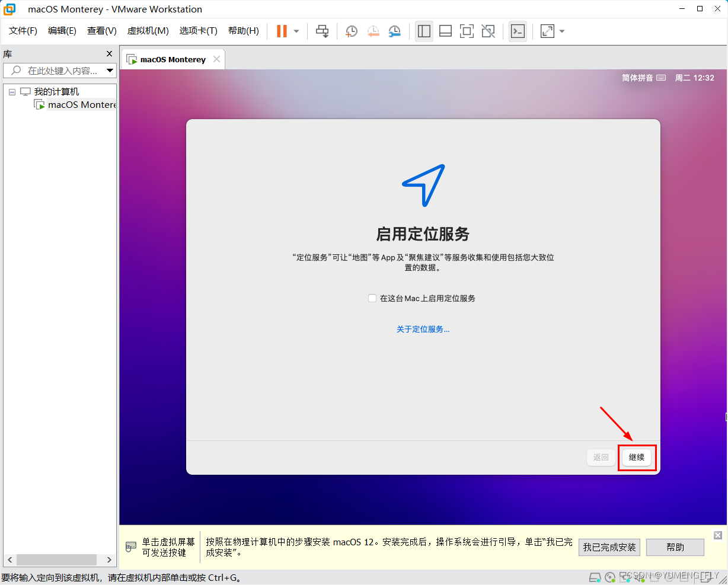This screenshot has height=585, width=728.
Task: Toggle the library sidebar view
Action: pyautogui.click(x=424, y=31)
